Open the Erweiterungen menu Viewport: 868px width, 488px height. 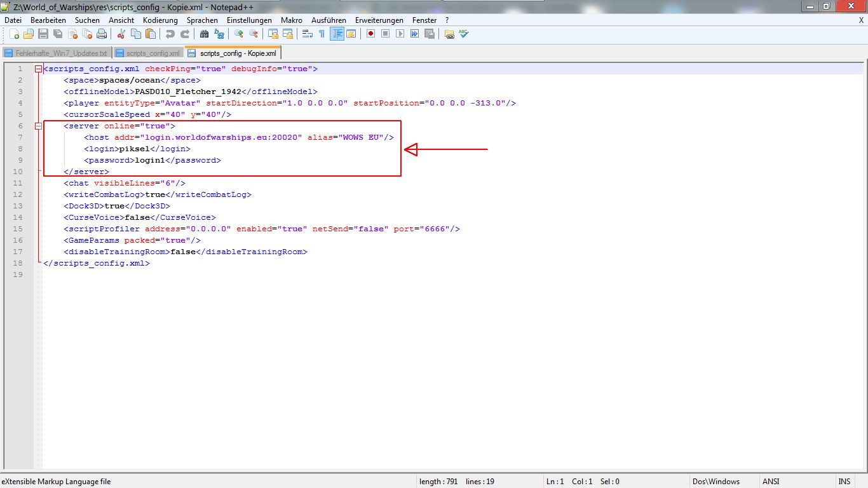pos(379,20)
